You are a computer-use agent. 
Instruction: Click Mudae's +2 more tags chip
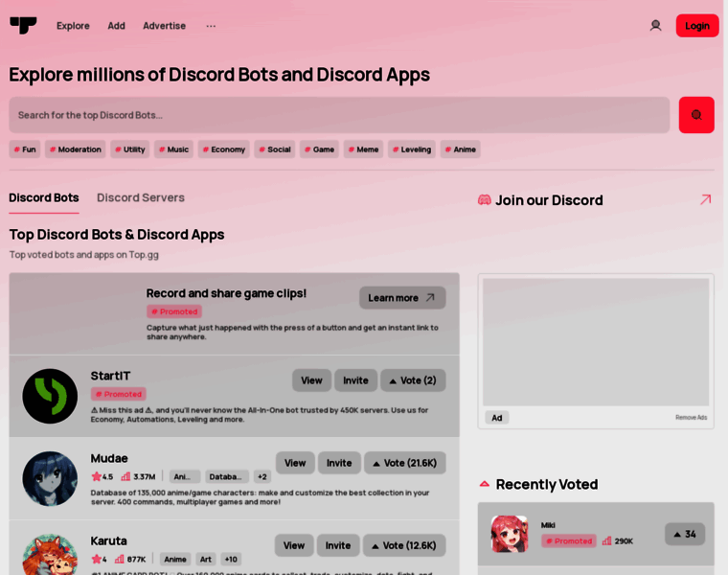pos(262,476)
